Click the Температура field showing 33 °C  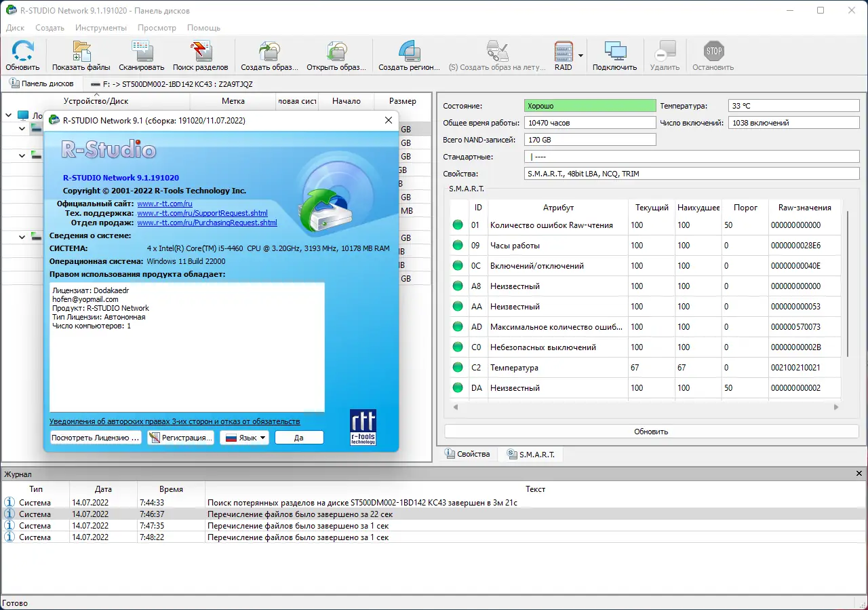coord(793,106)
